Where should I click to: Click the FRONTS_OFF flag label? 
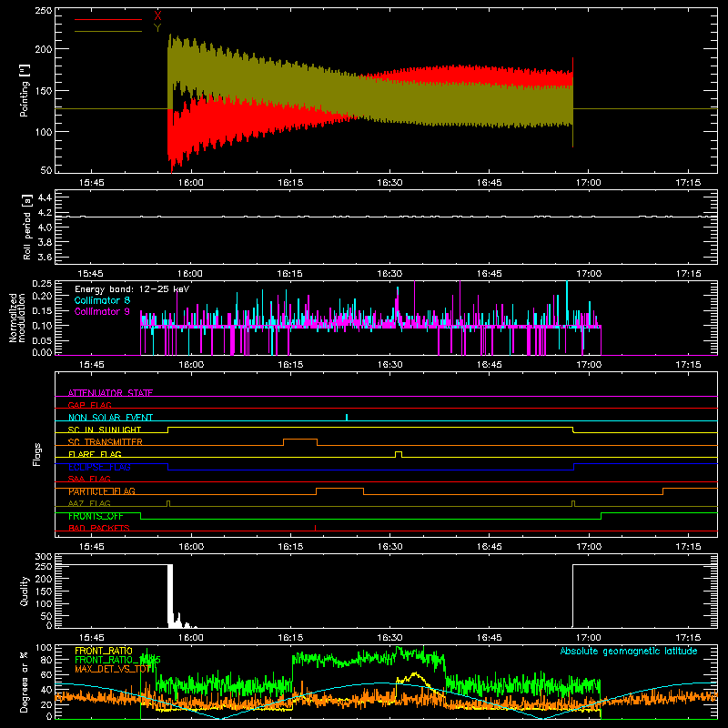[96, 516]
